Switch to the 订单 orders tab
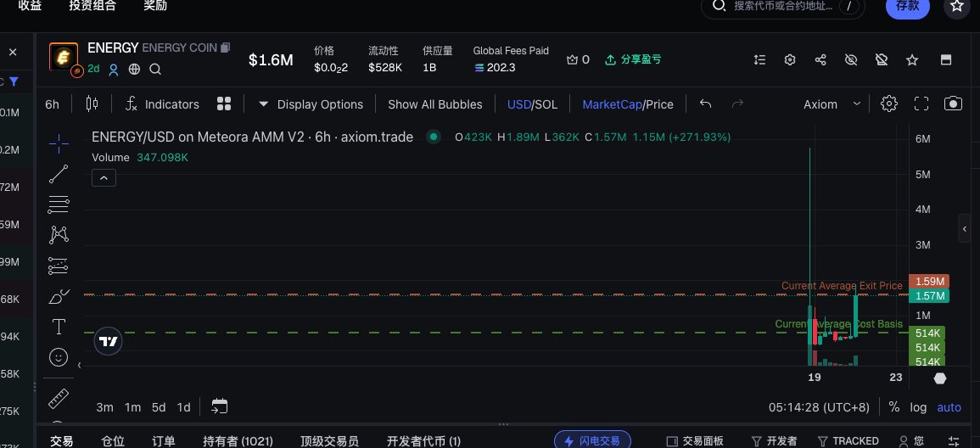Image resolution: width=980 pixels, height=448 pixels. pyautogui.click(x=164, y=441)
